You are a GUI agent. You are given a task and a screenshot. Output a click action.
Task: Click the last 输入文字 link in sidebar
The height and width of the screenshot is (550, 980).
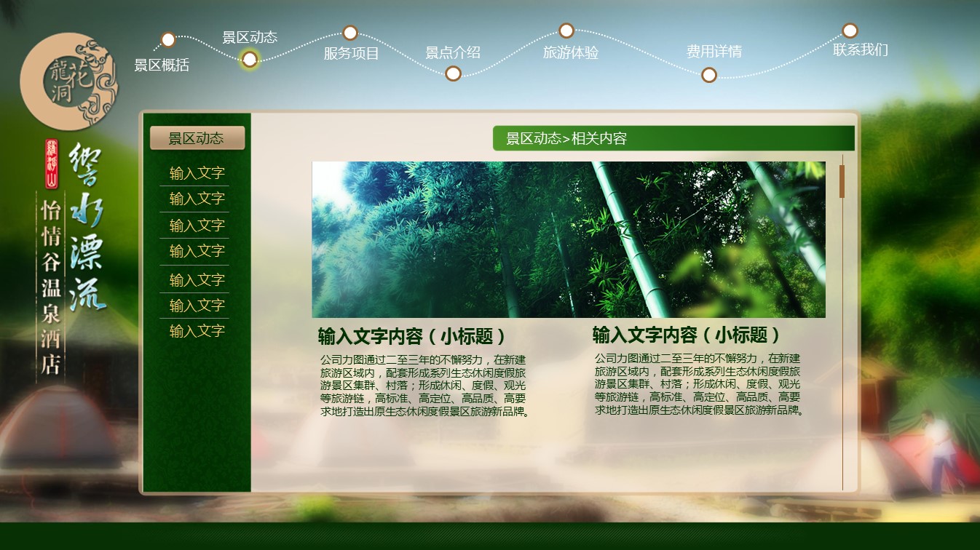coord(197,331)
